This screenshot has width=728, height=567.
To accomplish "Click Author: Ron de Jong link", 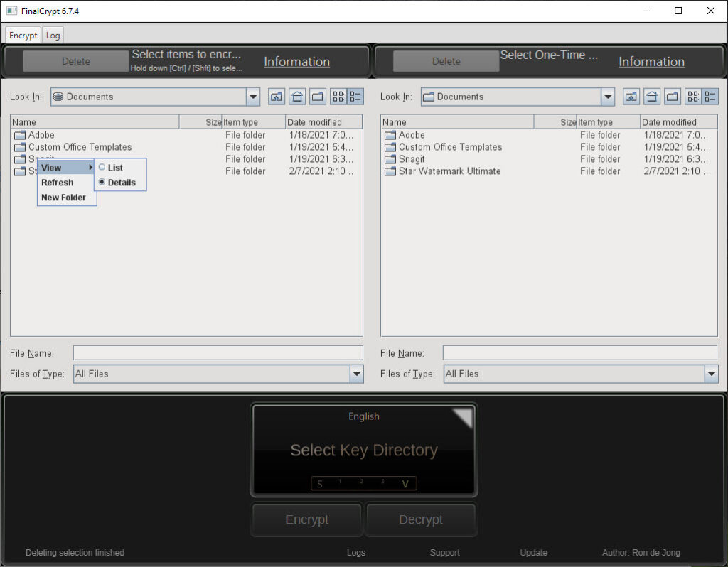I will (641, 552).
